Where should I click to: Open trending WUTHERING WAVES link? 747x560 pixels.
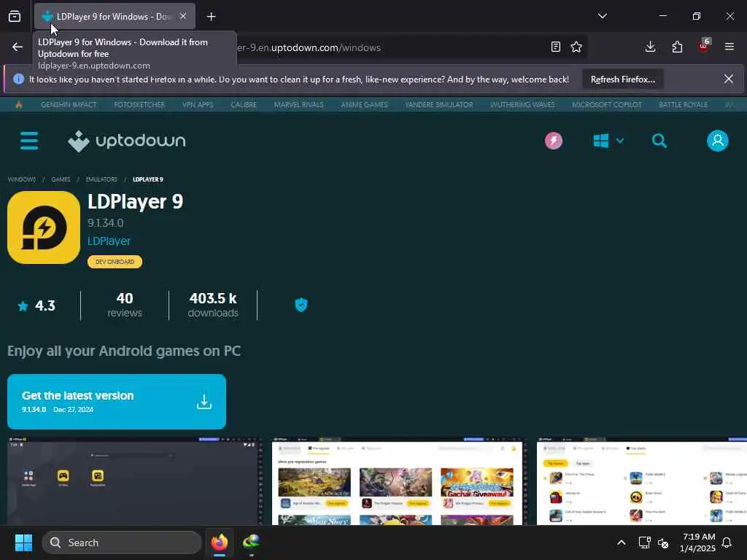click(522, 105)
